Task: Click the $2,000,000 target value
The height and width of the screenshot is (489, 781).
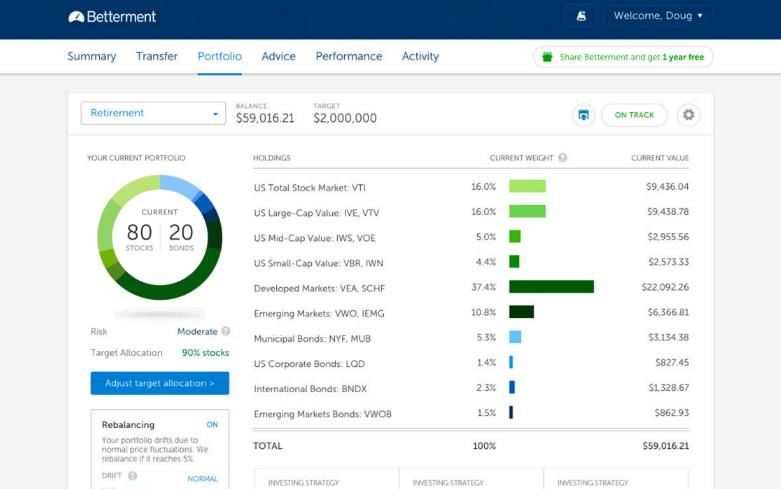Action: point(345,119)
